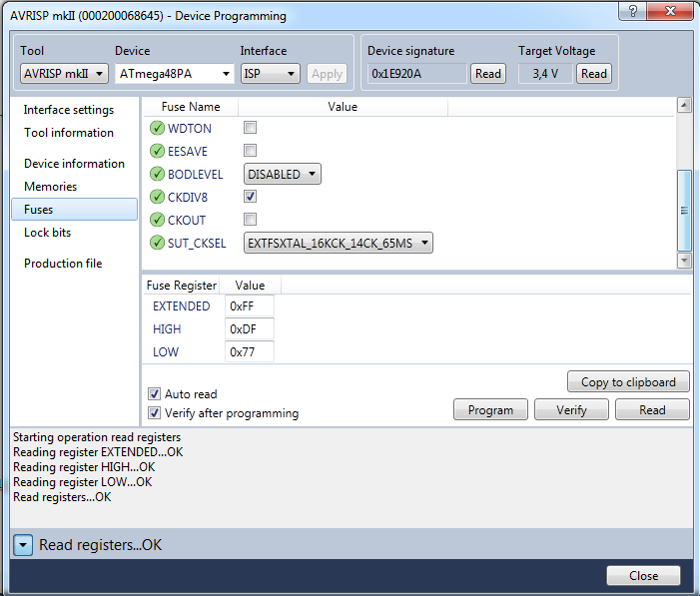The image size is (700, 596).
Task: Collapse the status log with arrow icon
Action: (23, 545)
